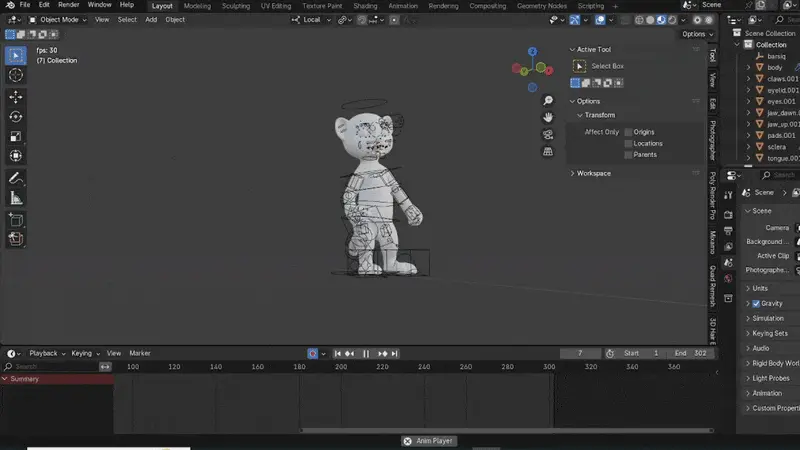Expand the Workspace panel
Screen dimensions: 800x450
(x=592, y=173)
